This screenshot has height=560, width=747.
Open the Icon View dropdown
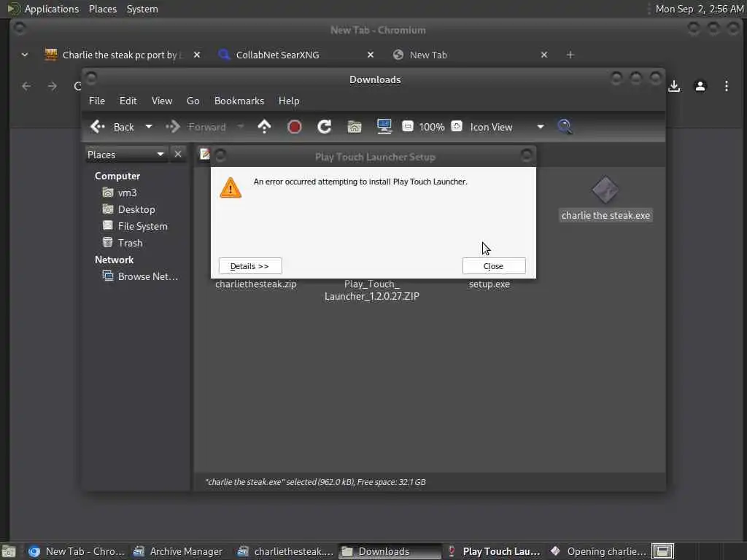(507, 127)
